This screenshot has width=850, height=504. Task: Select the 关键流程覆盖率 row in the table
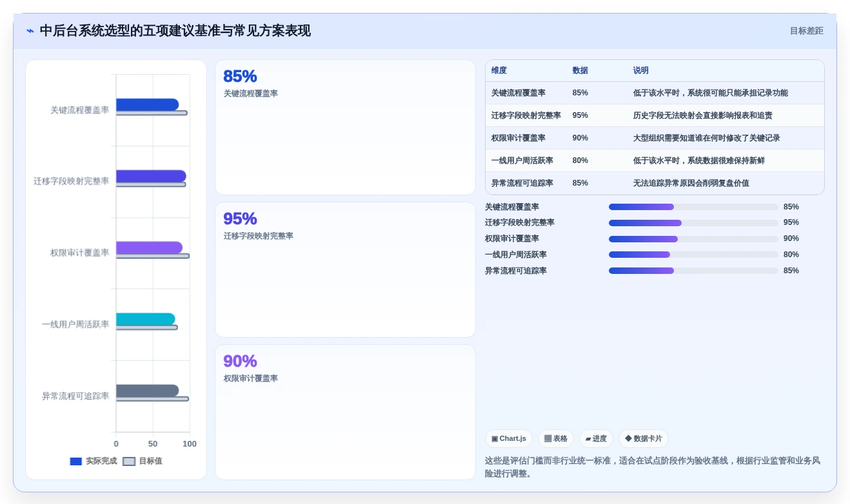(655, 93)
